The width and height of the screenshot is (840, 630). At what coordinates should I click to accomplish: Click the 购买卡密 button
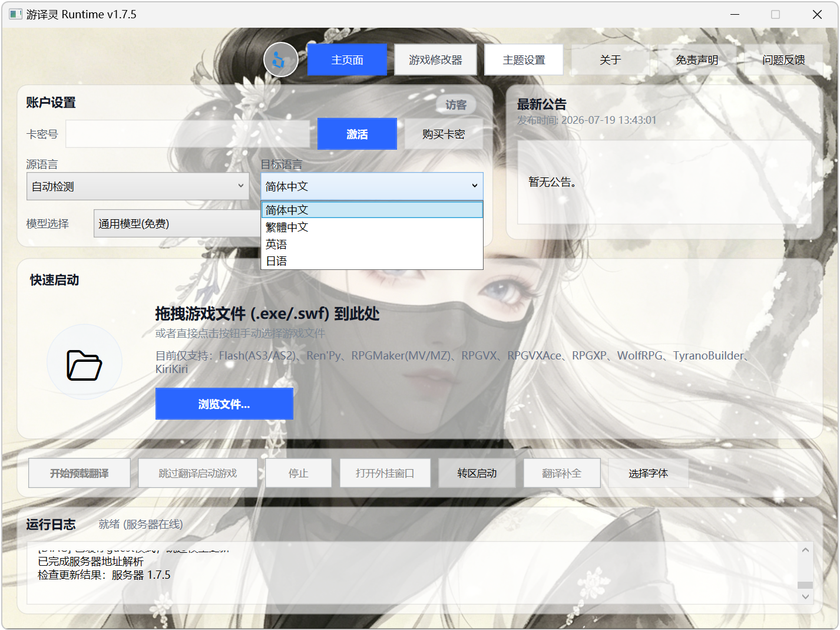444,134
